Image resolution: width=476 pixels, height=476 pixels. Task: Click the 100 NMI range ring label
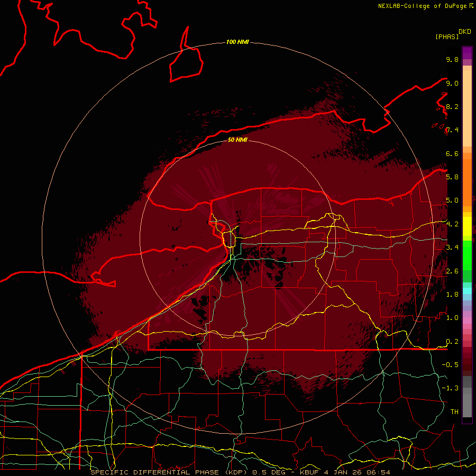coord(237,42)
